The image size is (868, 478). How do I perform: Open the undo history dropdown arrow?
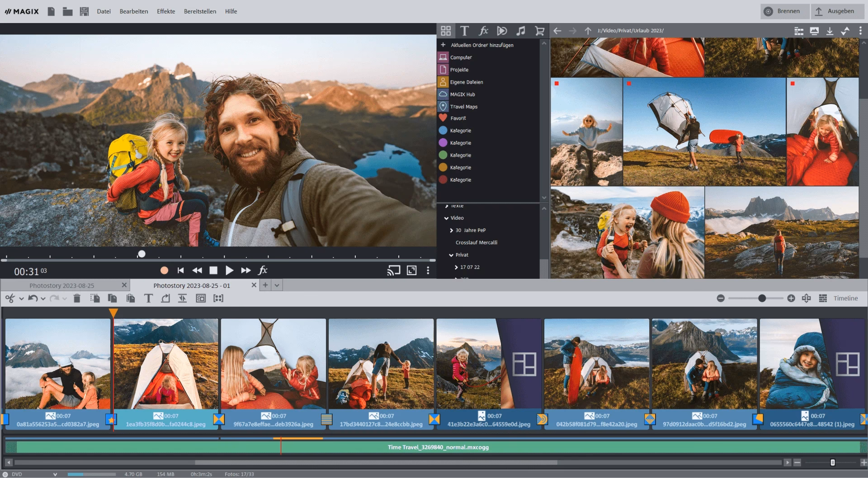(x=43, y=298)
